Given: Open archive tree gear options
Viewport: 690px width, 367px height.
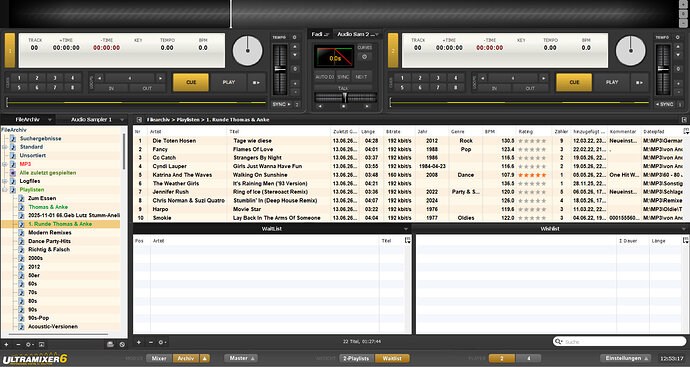Looking at the screenshot, I should tap(29, 345).
